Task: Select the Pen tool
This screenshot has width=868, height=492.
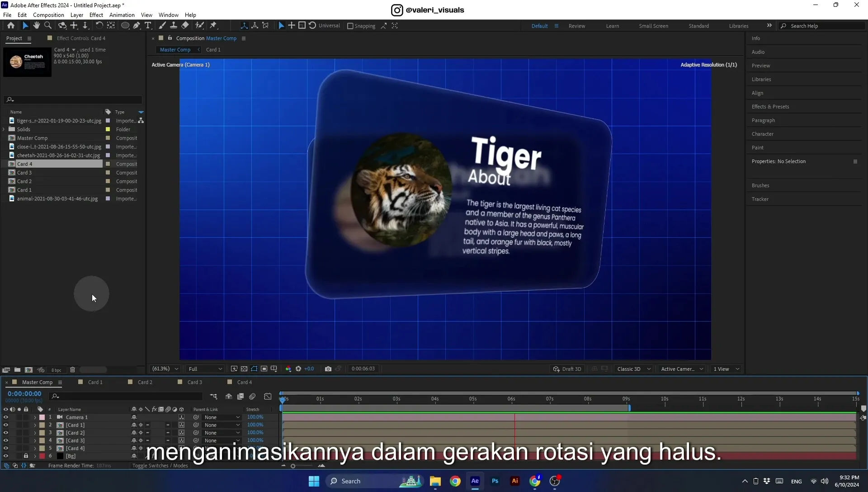Action: click(137, 26)
